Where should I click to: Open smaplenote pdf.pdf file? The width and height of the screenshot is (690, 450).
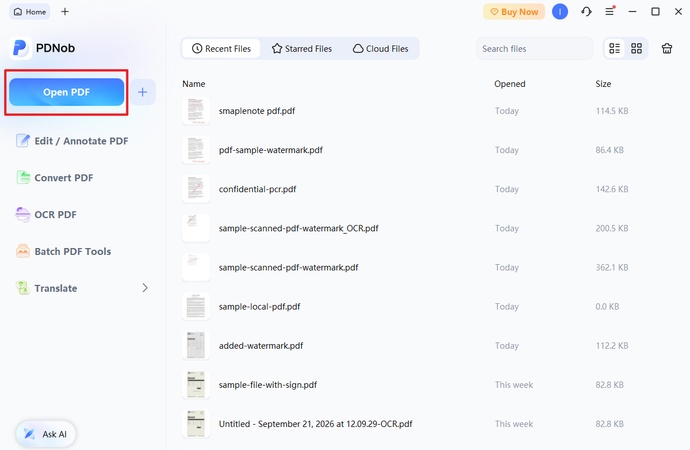(x=257, y=111)
